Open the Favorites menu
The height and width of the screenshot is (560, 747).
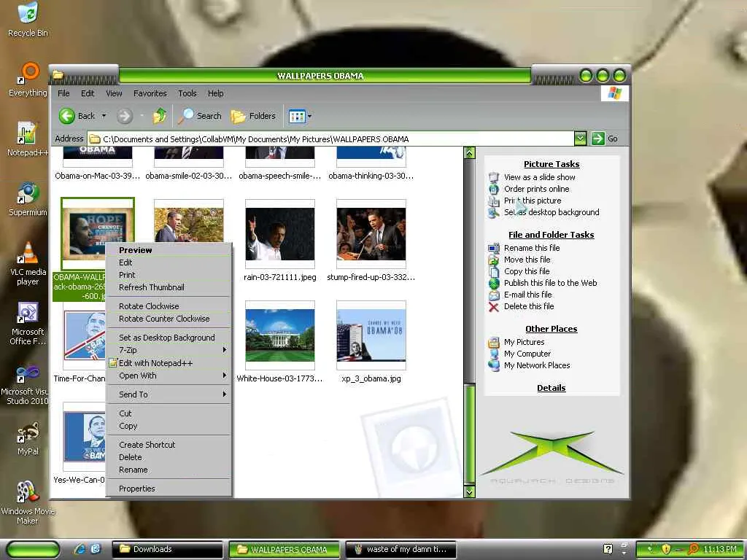150,93
